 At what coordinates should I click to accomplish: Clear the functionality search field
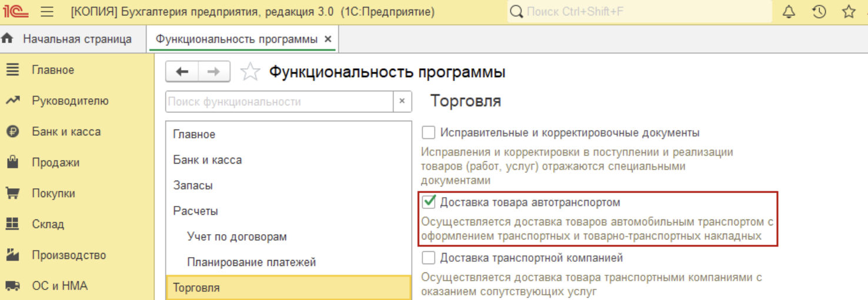[402, 101]
